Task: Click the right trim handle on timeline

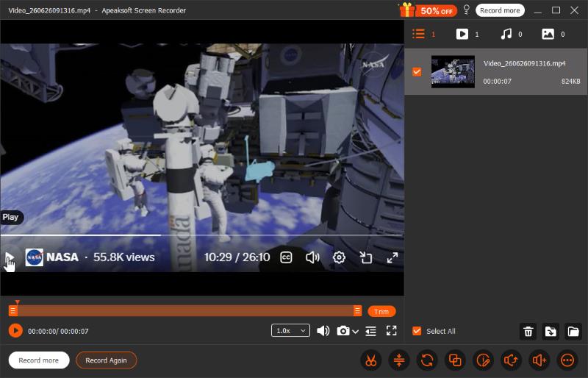Action: [357, 311]
